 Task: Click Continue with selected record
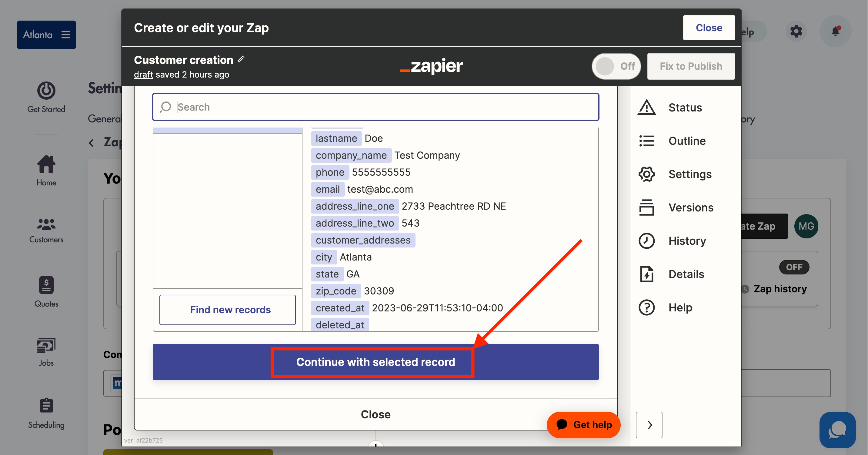point(376,362)
